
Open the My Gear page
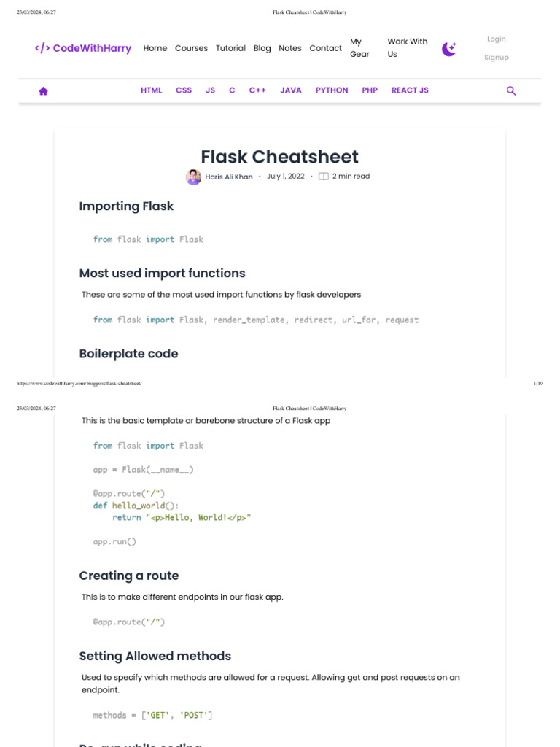359,48
